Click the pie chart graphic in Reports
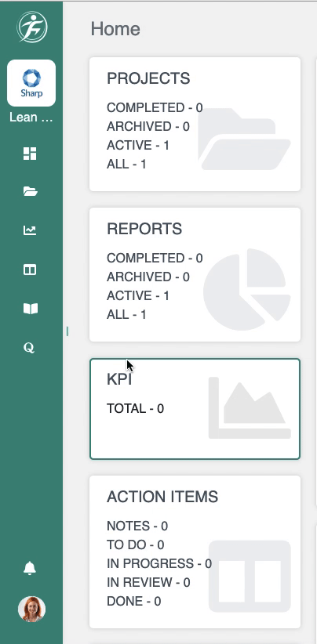Viewport: 317px width, 644px height. point(247,289)
